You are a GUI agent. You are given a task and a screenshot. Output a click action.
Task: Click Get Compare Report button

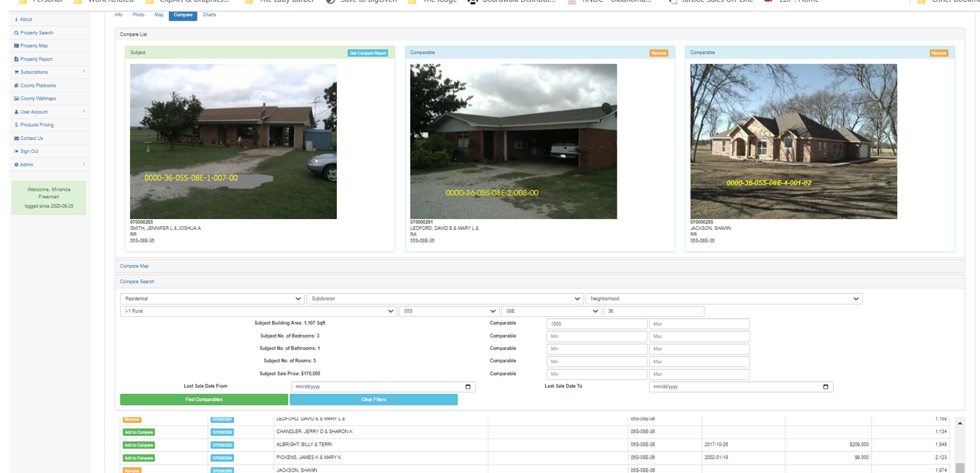tap(368, 53)
